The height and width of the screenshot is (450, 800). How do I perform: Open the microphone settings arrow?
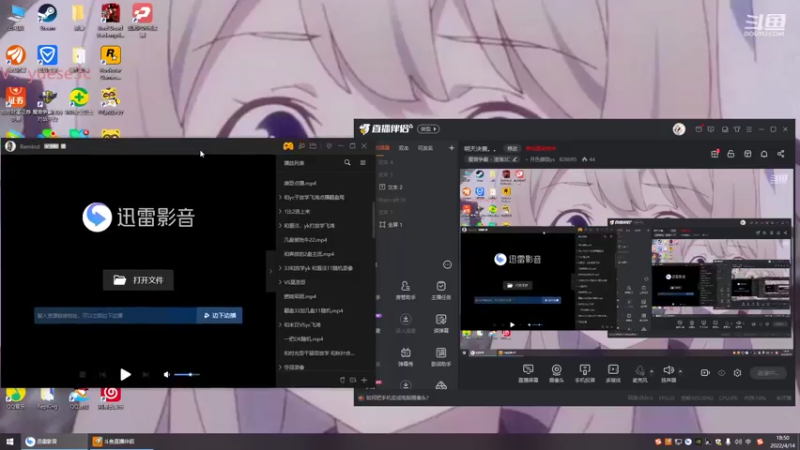652,371
